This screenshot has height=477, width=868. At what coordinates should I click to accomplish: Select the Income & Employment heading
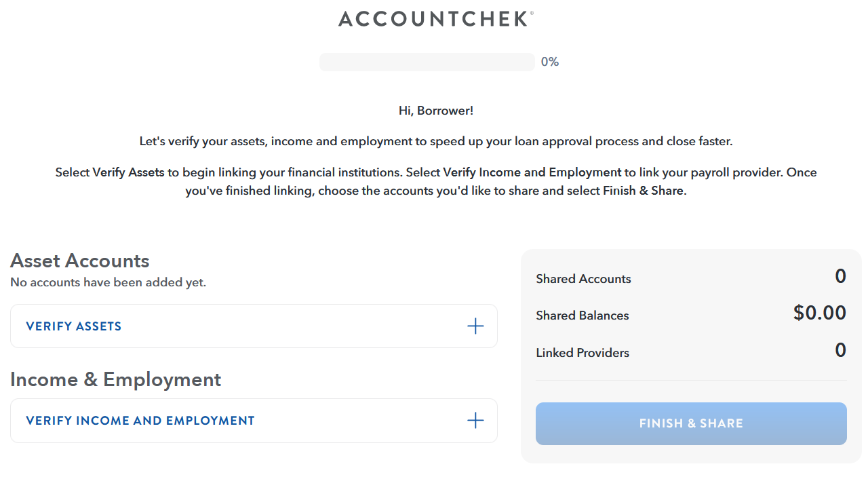pos(115,379)
